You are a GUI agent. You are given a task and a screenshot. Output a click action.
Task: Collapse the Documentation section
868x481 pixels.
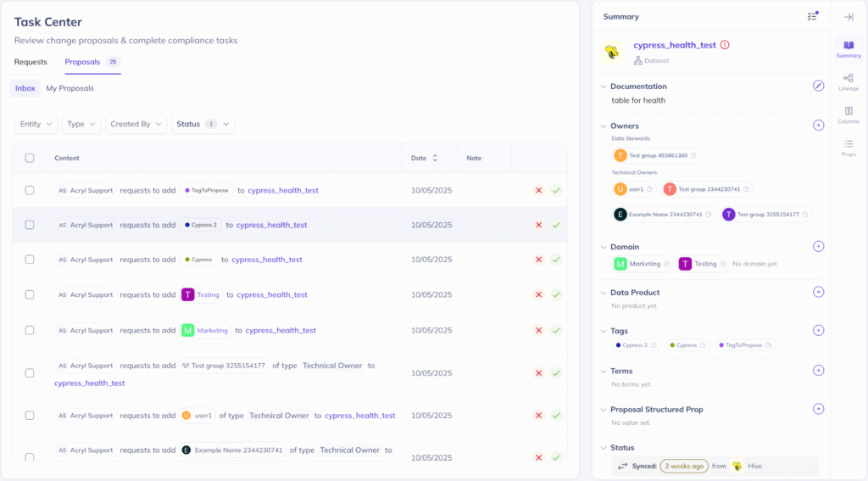pyautogui.click(x=604, y=87)
